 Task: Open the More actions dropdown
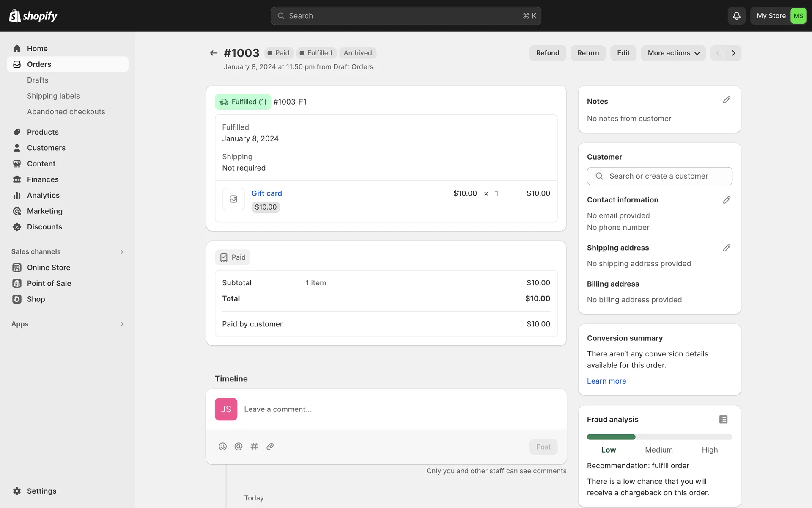(x=673, y=53)
